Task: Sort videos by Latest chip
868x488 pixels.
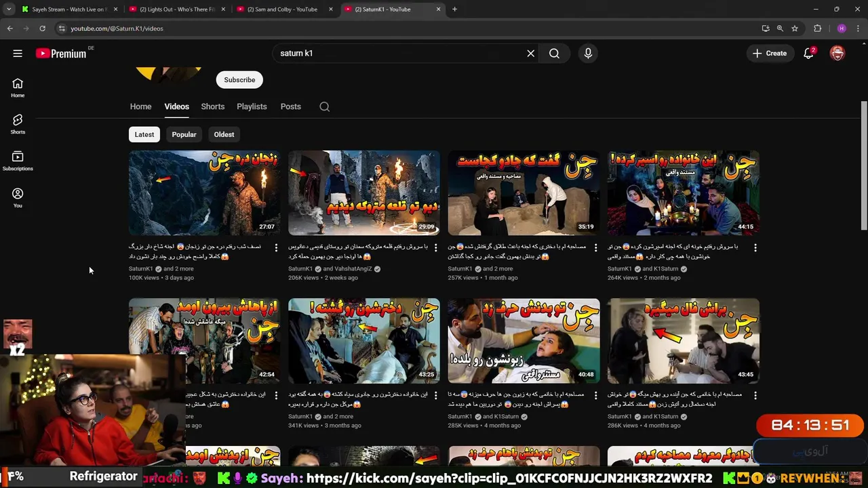Action: click(x=144, y=134)
